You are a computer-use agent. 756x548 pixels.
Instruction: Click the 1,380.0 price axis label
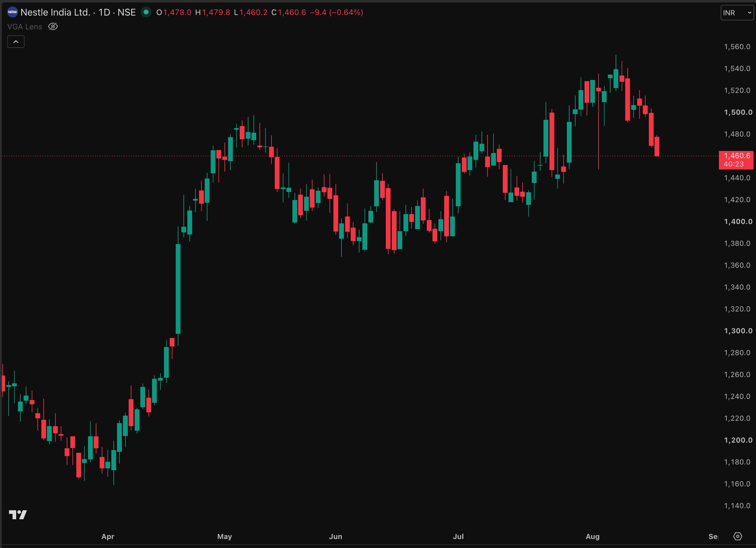737,243
